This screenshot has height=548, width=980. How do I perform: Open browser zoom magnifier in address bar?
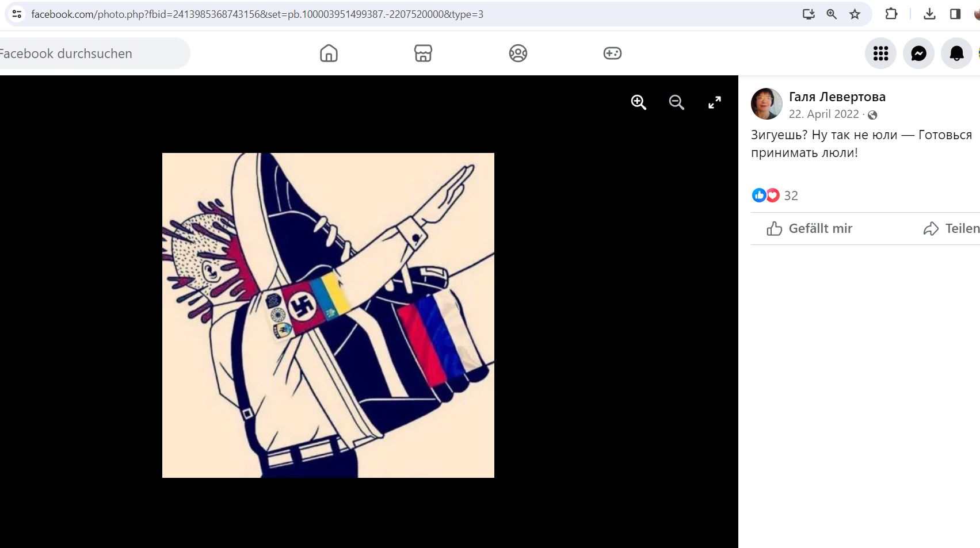[x=832, y=14]
